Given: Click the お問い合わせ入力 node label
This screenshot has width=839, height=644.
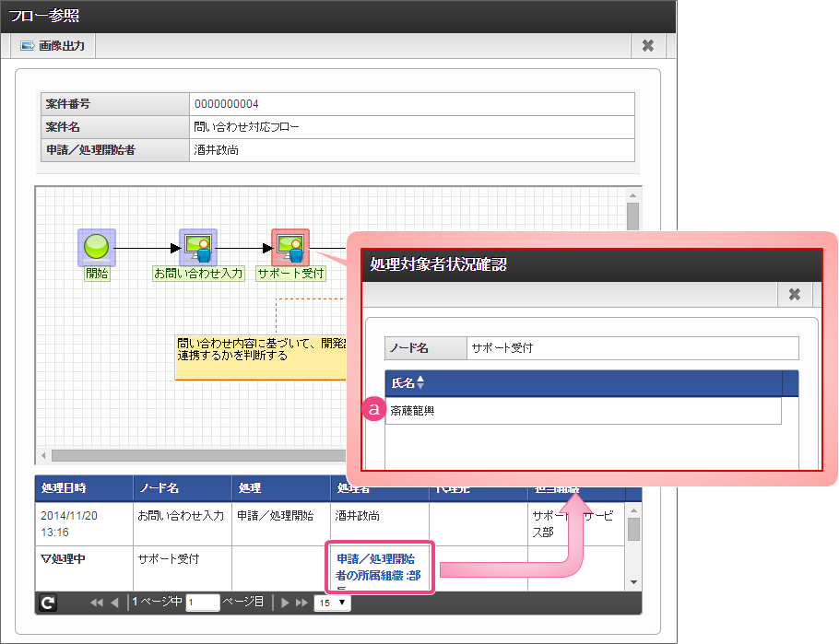Looking at the screenshot, I should tap(198, 274).
